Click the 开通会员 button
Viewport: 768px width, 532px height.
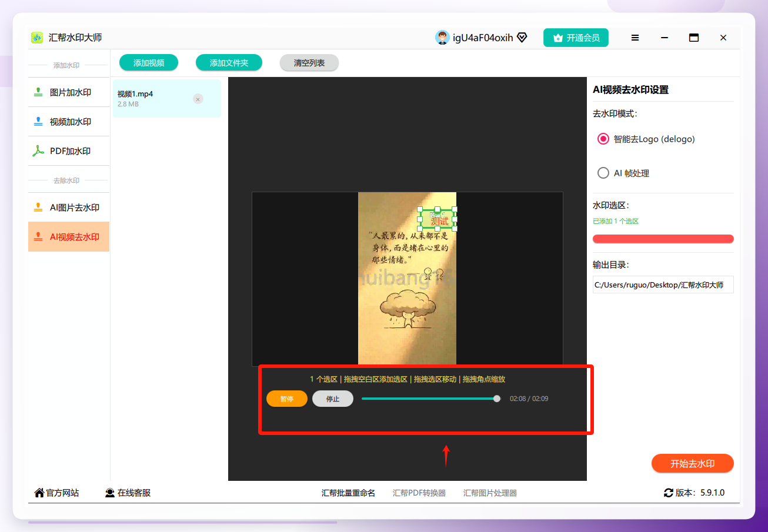point(576,38)
